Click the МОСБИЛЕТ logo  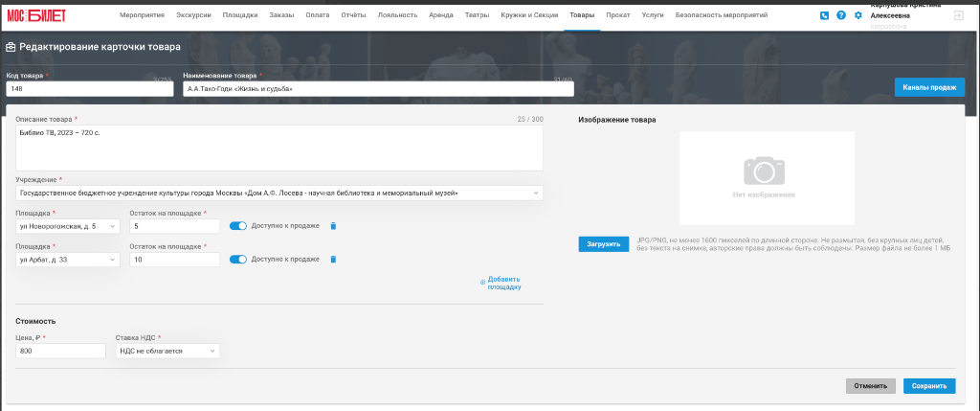tap(36, 15)
